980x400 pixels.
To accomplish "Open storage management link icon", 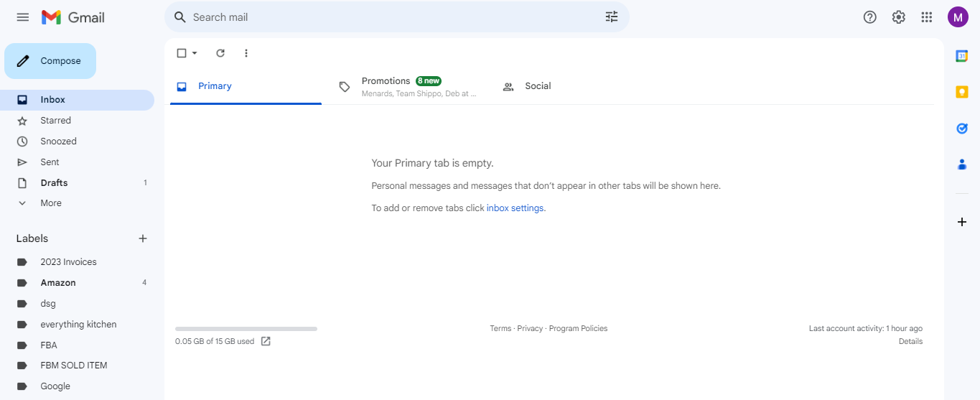I will point(266,341).
